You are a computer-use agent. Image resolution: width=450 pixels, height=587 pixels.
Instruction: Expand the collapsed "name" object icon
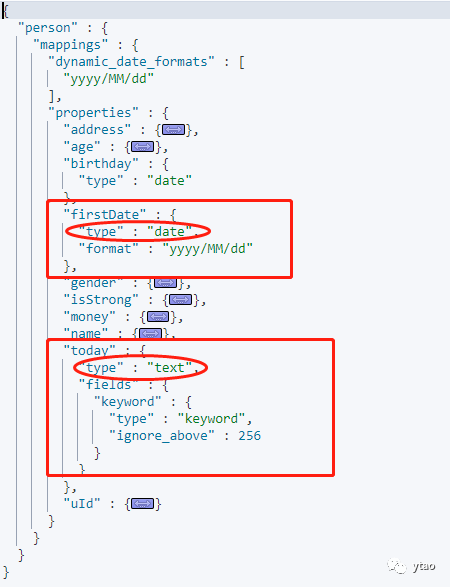(x=150, y=333)
